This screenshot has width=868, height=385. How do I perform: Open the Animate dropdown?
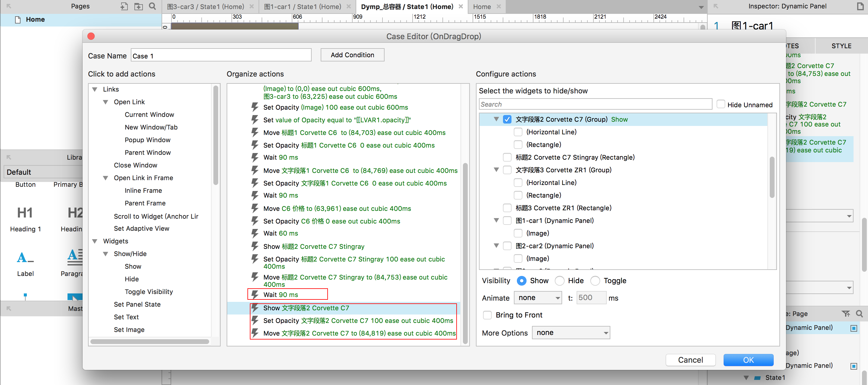pyautogui.click(x=538, y=298)
